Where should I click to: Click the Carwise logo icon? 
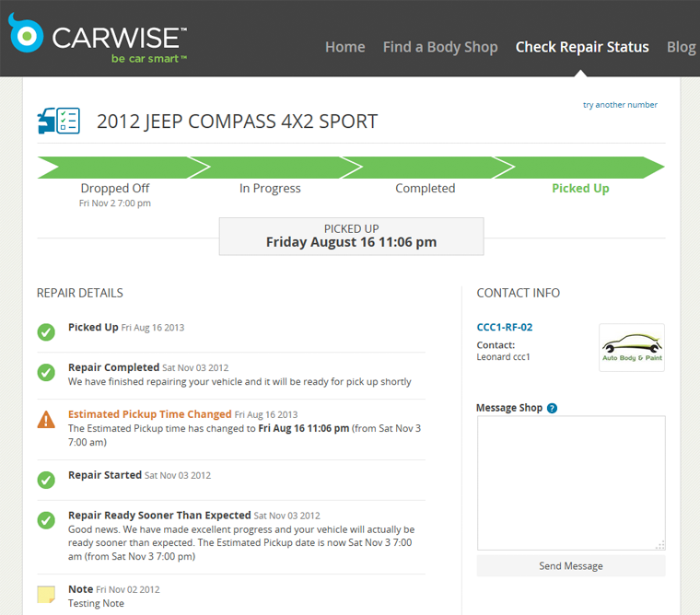[26, 33]
